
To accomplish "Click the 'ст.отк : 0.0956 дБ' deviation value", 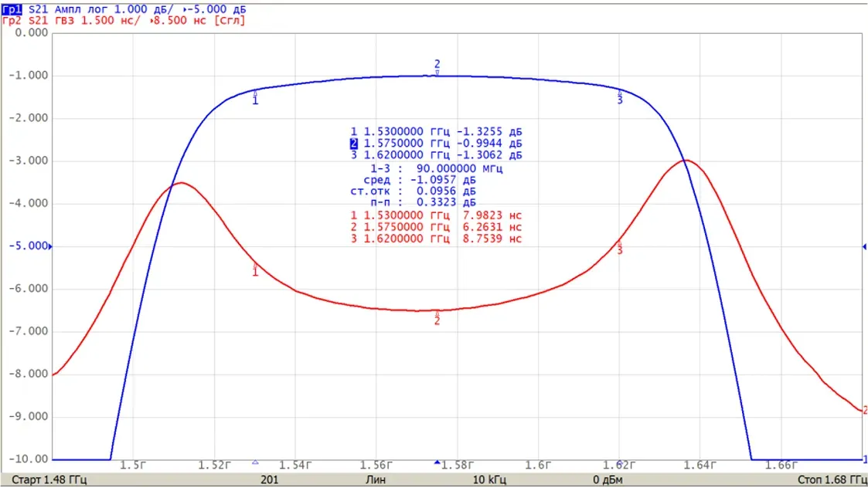I will 413,191.
